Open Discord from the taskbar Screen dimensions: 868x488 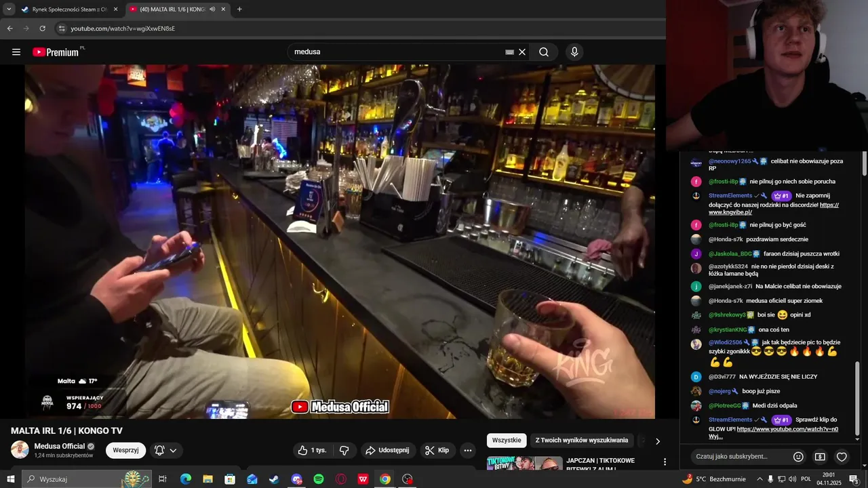point(296,479)
